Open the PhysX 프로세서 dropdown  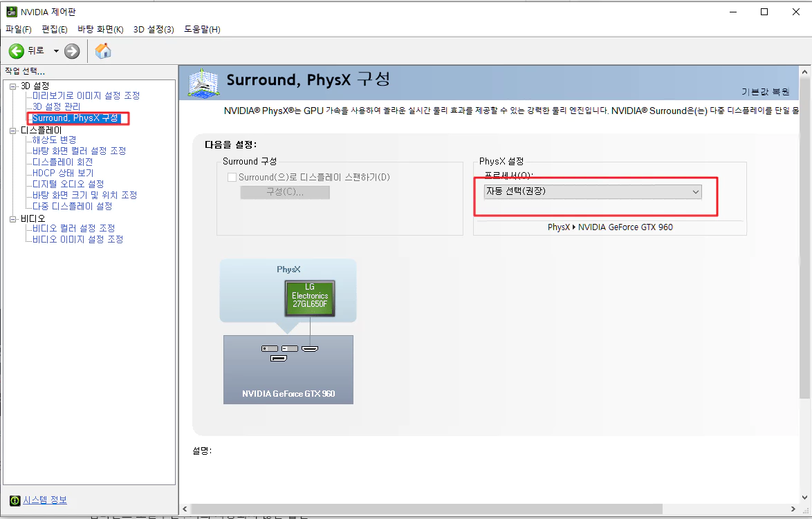(696, 191)
